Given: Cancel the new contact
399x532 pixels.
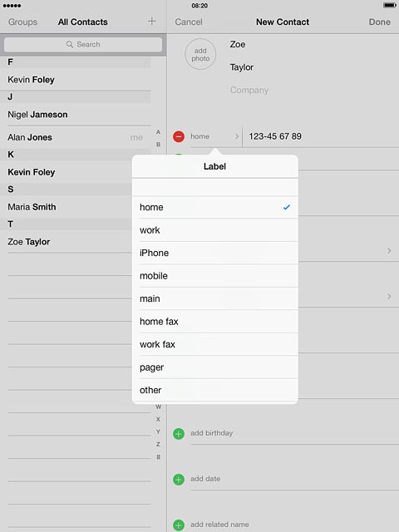Looking at the screenshot, I should pos(189,22).
